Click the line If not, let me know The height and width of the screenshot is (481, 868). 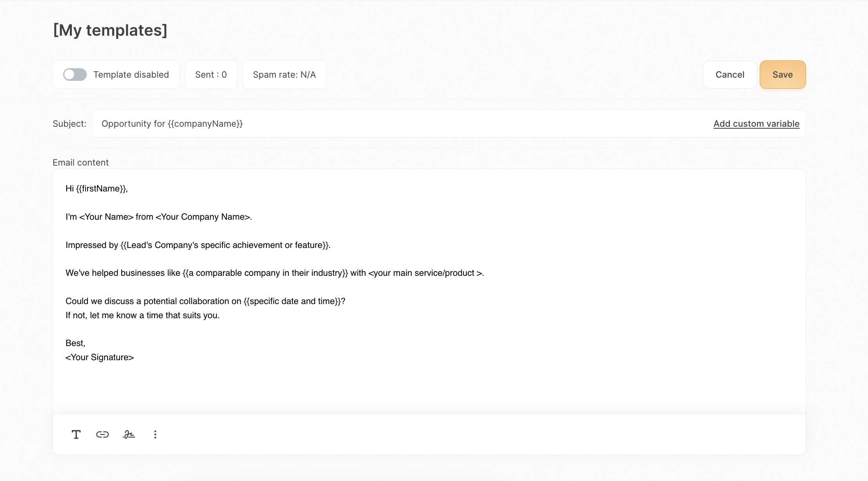point(142,315)
